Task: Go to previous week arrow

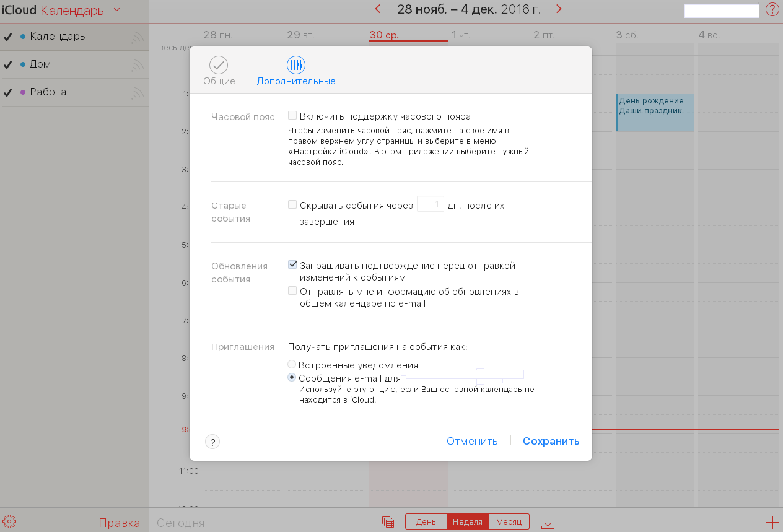Action: click(378, 9)
